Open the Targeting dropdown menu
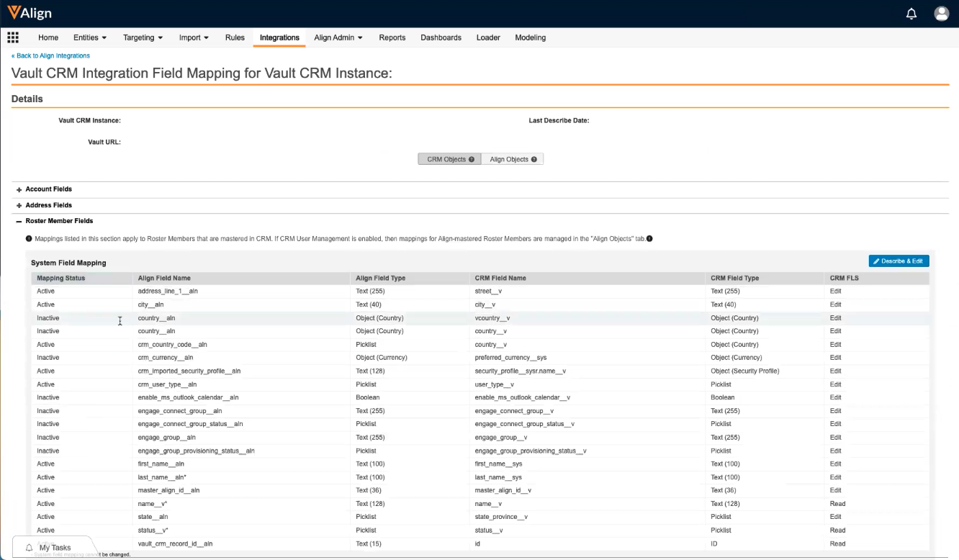Viewport: 959px width, 560px height. 143,37
